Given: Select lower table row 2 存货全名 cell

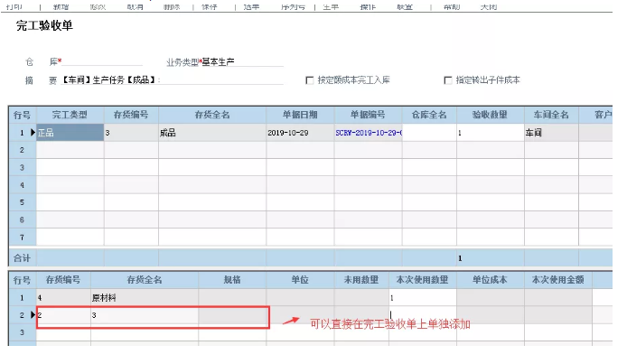Looking at the screenshot, I should (x=145, y=315).
